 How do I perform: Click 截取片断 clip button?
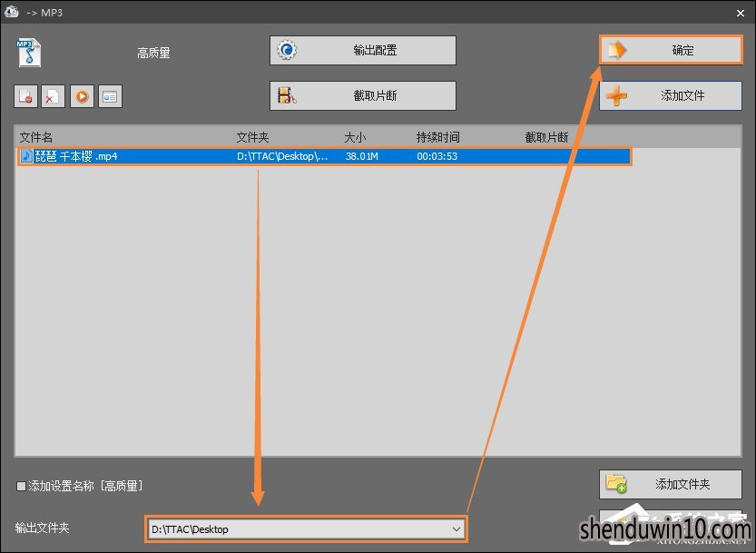(363, 95)
